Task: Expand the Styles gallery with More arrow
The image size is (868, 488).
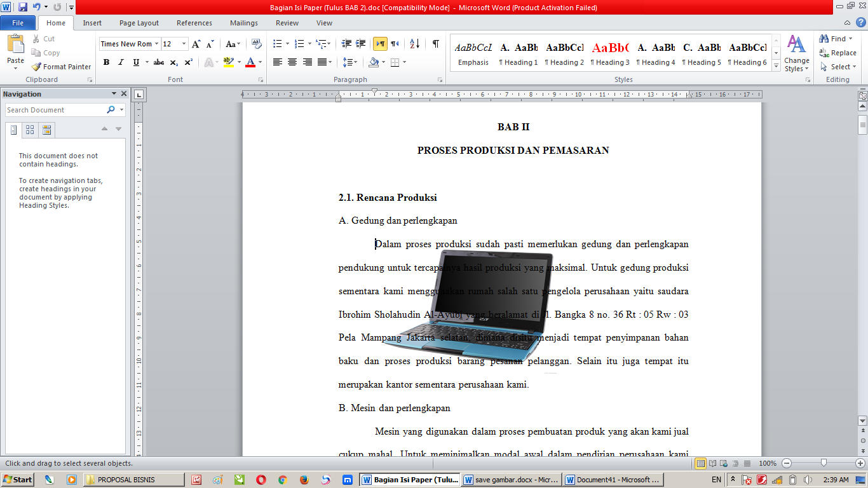Action: coord(776,66)
